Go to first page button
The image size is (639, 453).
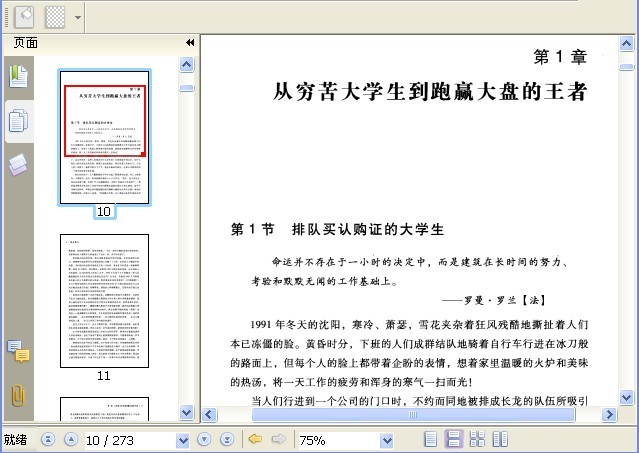pos(48,440)
